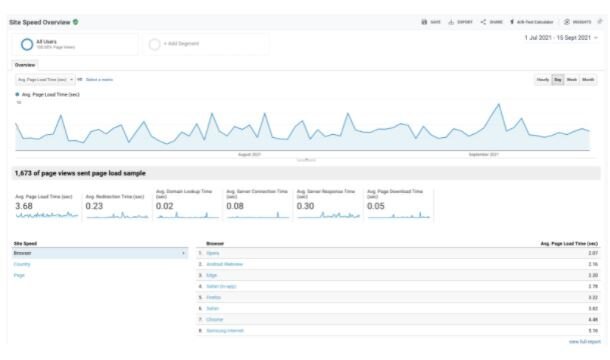Click the Avg. Page Load Time 3.68 sparkline
This screenshot has width=610, height=360.
[x=47, y=215]
